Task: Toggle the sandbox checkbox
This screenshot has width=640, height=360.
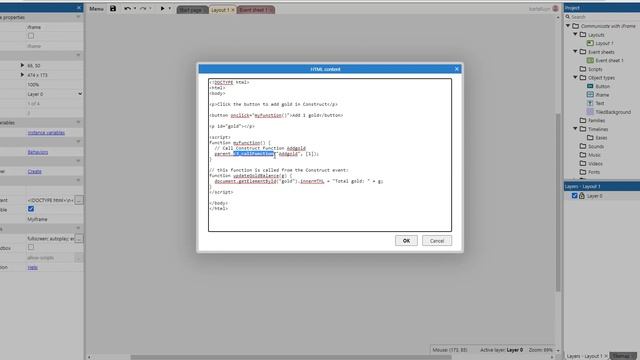Action: (31, 247)
